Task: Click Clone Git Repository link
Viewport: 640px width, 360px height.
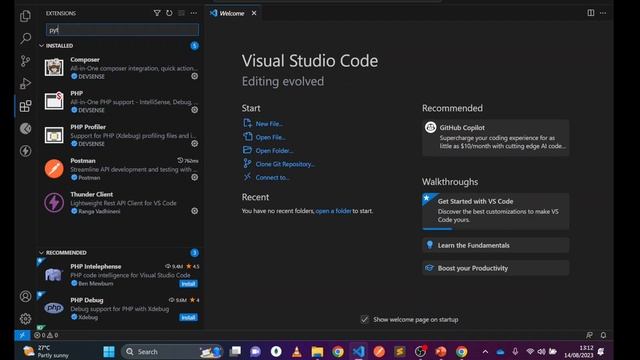Action: tap(285, 164)
